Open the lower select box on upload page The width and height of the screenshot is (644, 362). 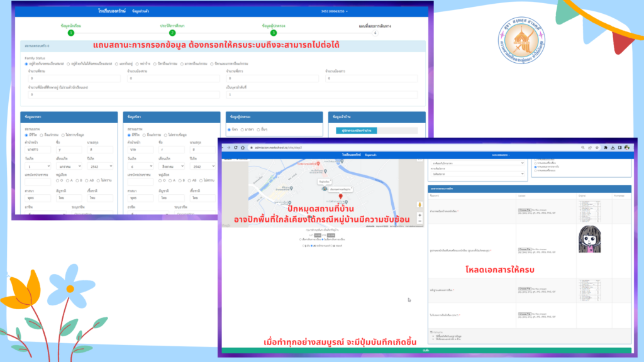point(478,174)
